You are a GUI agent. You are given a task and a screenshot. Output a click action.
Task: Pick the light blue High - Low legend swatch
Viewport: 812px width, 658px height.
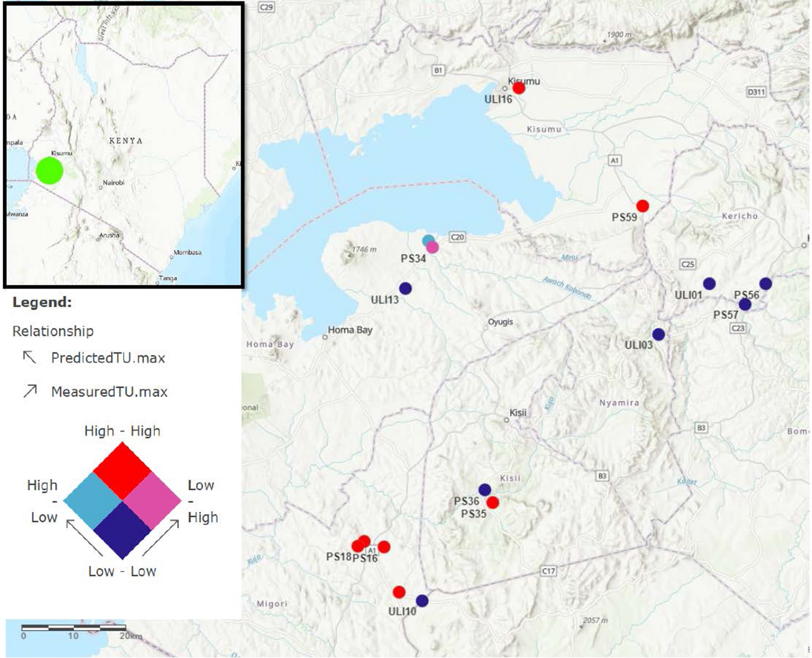pos(93,501)
